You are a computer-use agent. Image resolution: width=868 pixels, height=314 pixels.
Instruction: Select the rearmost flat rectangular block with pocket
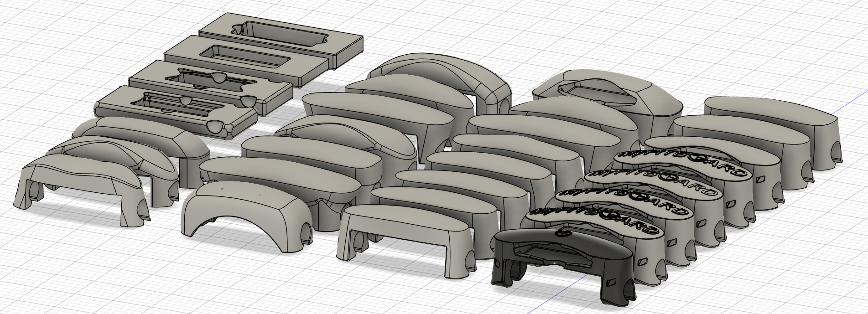pyautogui.click(x=281, y=40)
